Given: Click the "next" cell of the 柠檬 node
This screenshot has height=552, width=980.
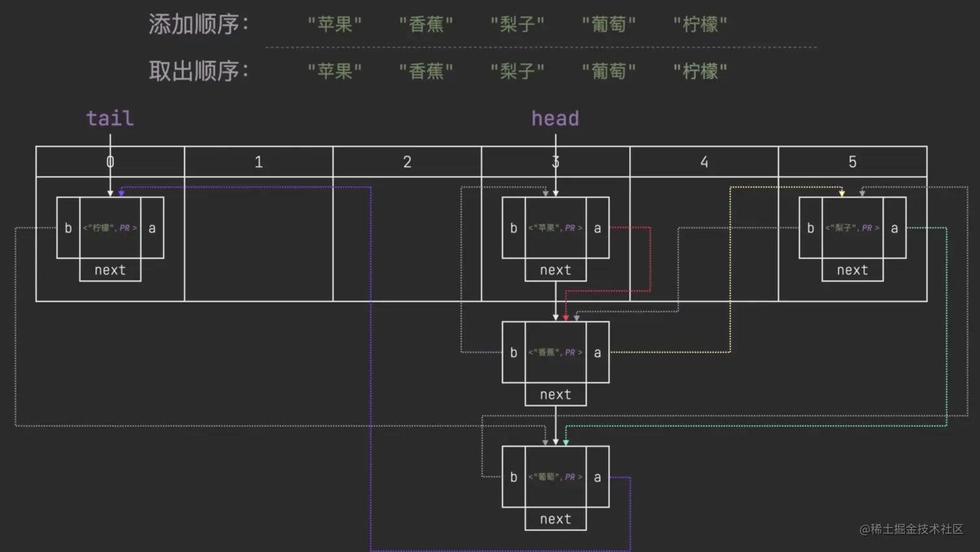Looking at the screenshot, I should coord(110,270).
